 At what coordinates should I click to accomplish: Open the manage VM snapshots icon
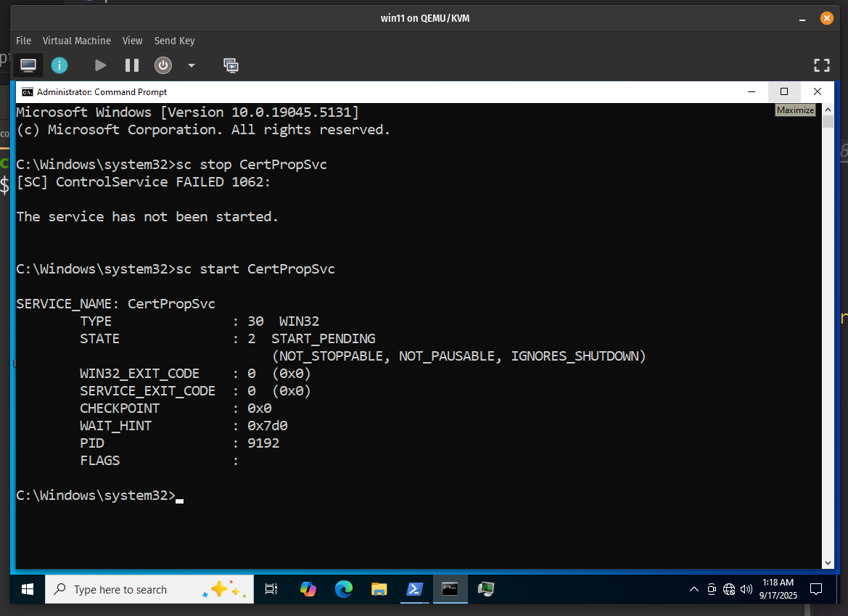[x=231, y=65]
